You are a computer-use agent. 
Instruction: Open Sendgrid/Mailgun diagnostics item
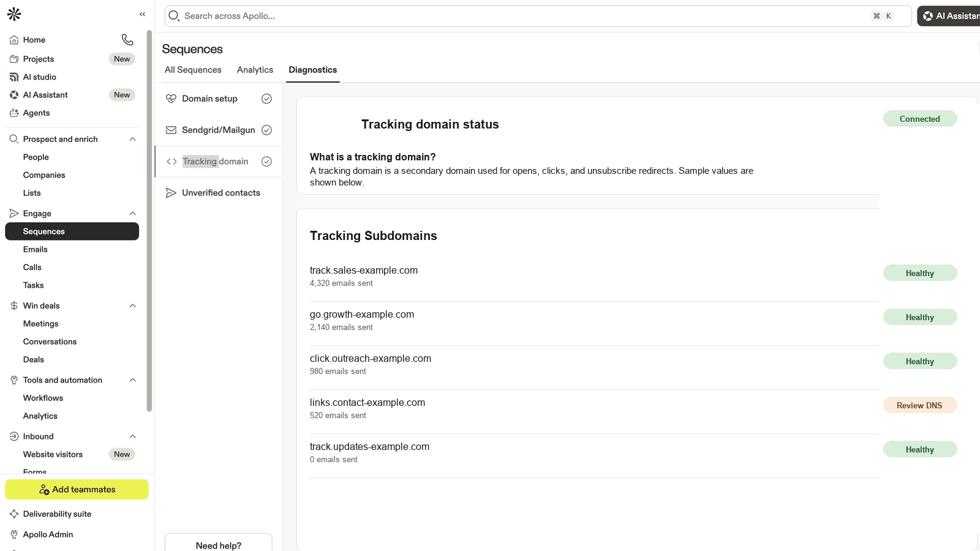pos(219,130)
